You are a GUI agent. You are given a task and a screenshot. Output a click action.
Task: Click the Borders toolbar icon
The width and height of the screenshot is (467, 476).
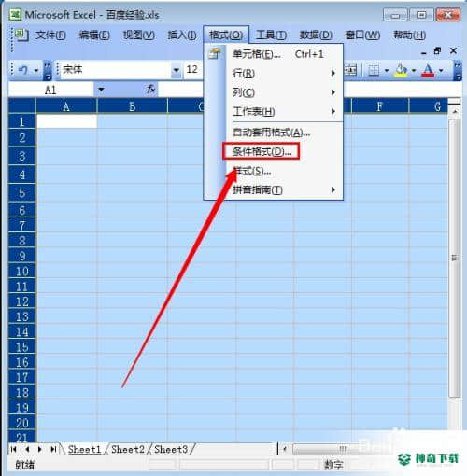pyautogui.click(x=374, y=71)
